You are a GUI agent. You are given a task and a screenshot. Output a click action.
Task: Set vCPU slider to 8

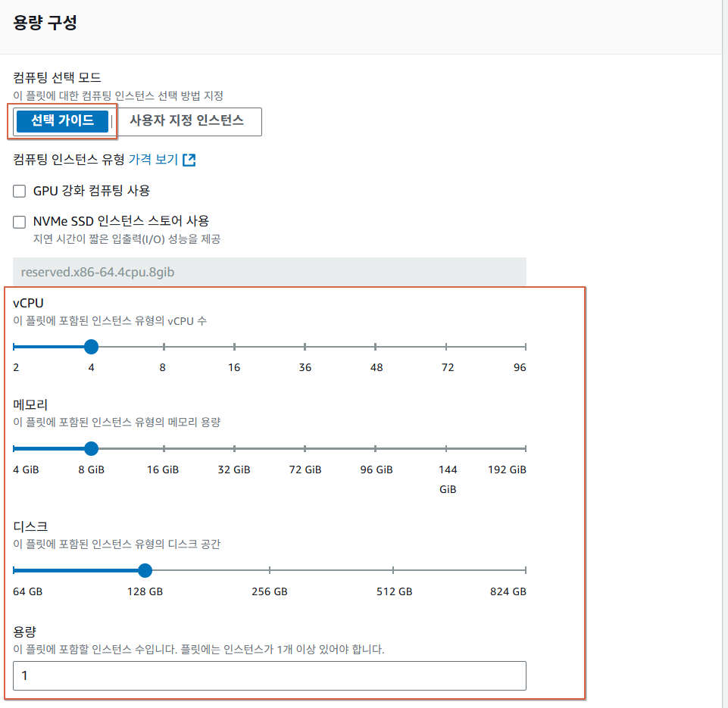pyautogui.click(x=164, y=347)
